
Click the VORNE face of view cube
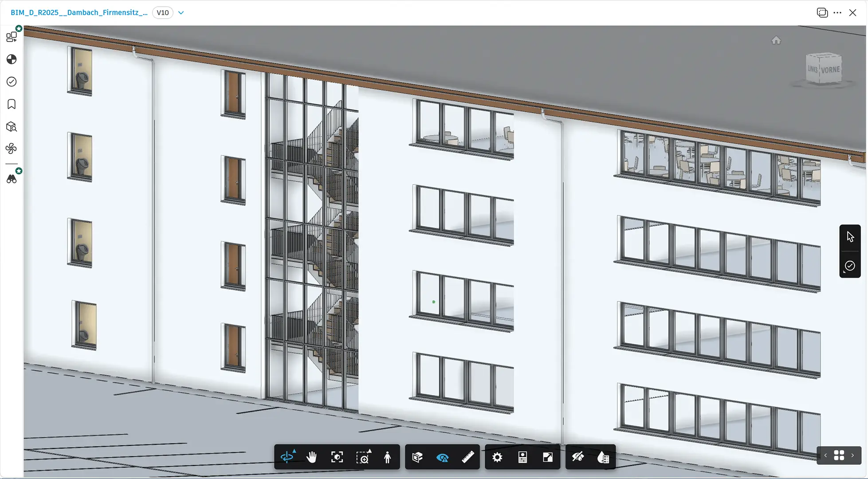pyautogui.click(x=830, y=70)
